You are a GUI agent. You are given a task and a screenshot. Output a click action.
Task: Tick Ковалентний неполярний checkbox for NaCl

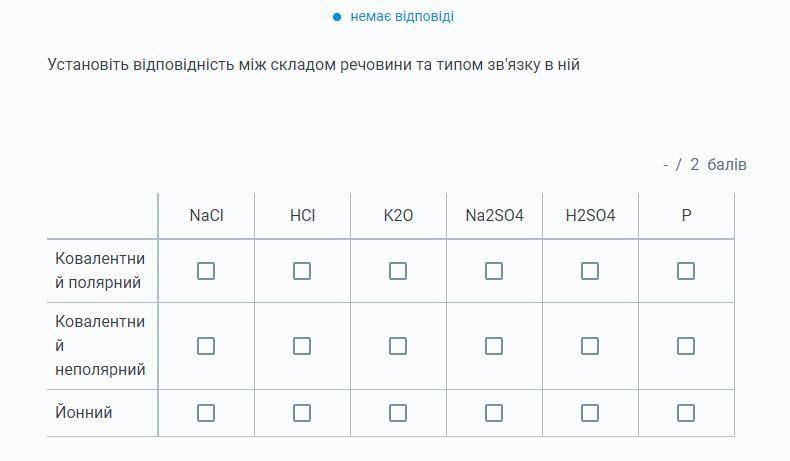coord(206,346)
